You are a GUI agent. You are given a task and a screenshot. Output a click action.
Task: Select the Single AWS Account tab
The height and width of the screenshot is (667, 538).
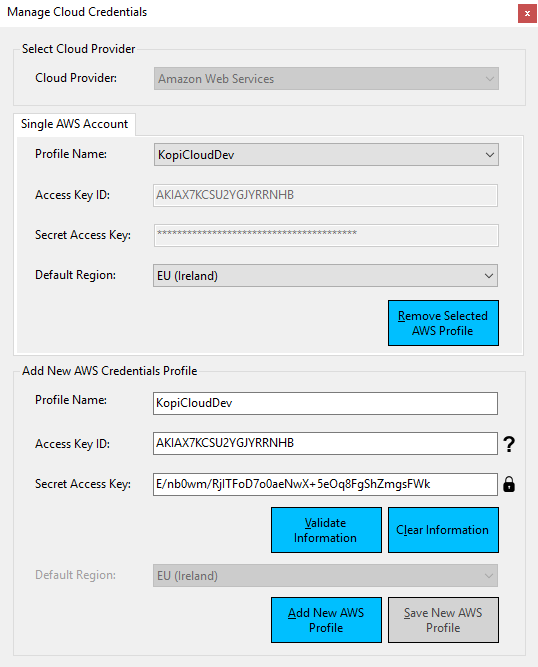(x=74, y=124)
